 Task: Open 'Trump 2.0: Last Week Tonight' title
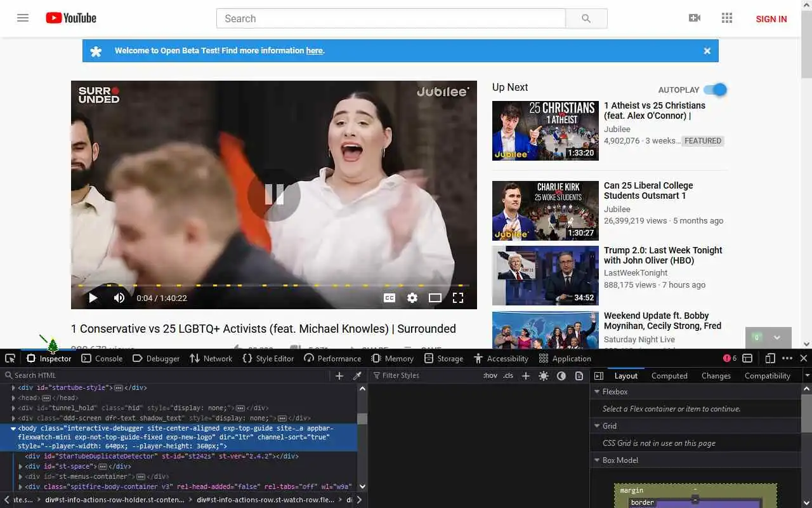(x=663, y=255)
